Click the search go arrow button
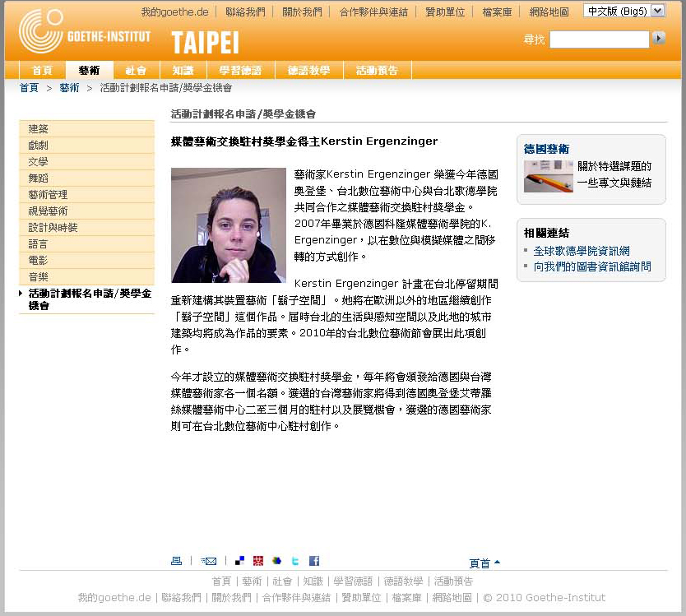 659,38
